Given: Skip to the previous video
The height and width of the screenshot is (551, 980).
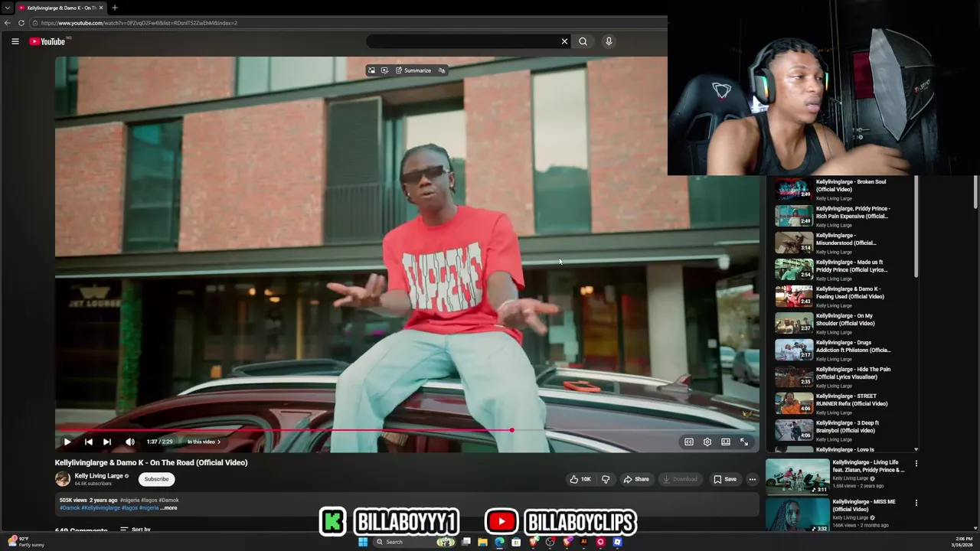Looking at the screenshot, I should pyautogui.click(x=88, y=442).
